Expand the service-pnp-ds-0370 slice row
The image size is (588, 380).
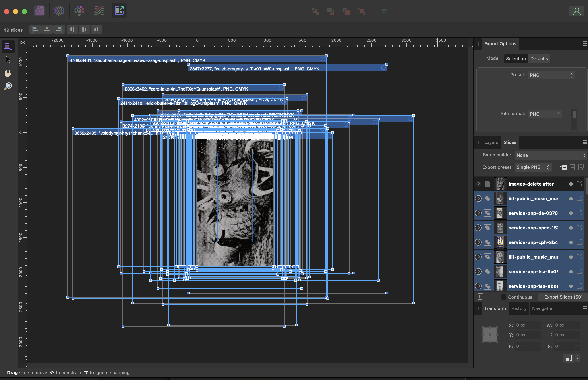coord(478,213)
